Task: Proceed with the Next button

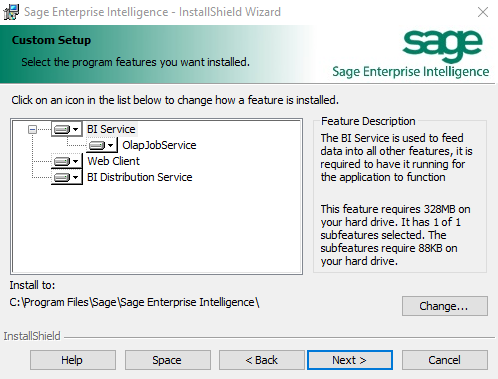Action: coord(350,360)
